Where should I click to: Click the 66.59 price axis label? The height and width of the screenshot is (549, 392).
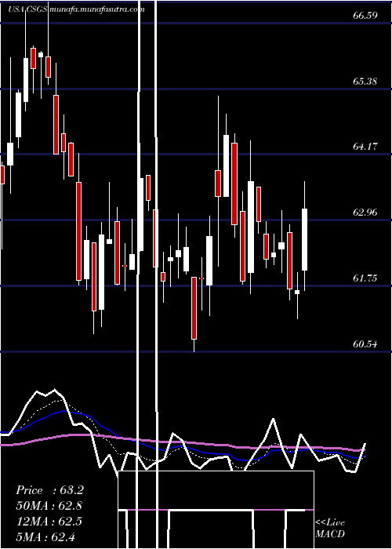pyautogui.click(x=365, y=16)
